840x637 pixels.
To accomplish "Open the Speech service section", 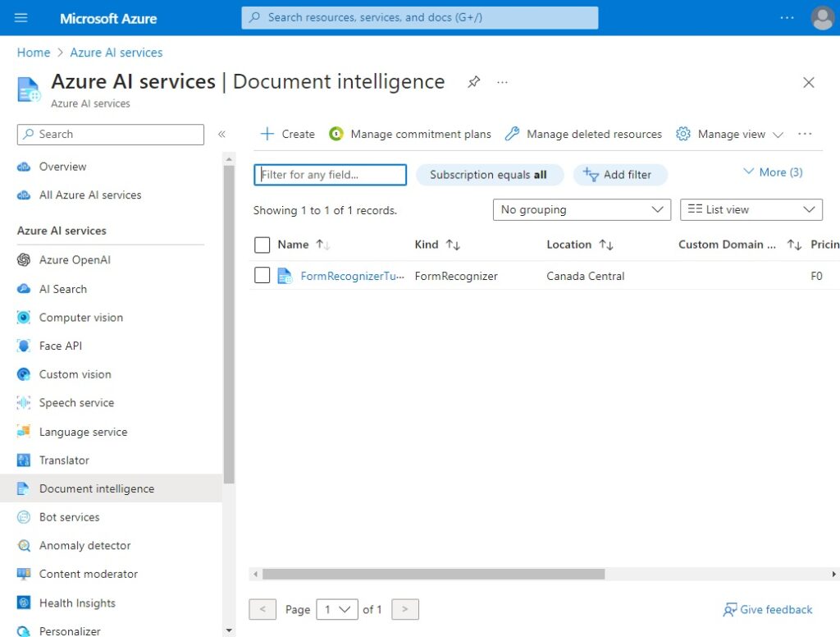I will (76, 402).
